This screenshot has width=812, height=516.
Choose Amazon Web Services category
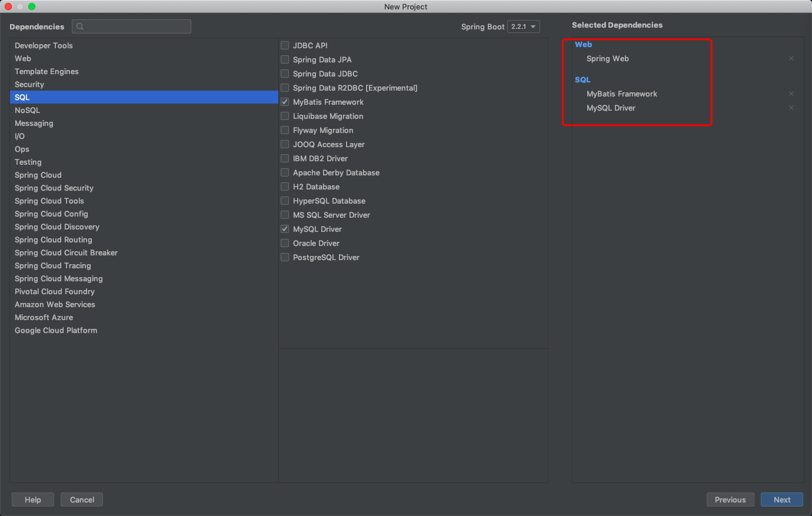(x=144, y=304)
